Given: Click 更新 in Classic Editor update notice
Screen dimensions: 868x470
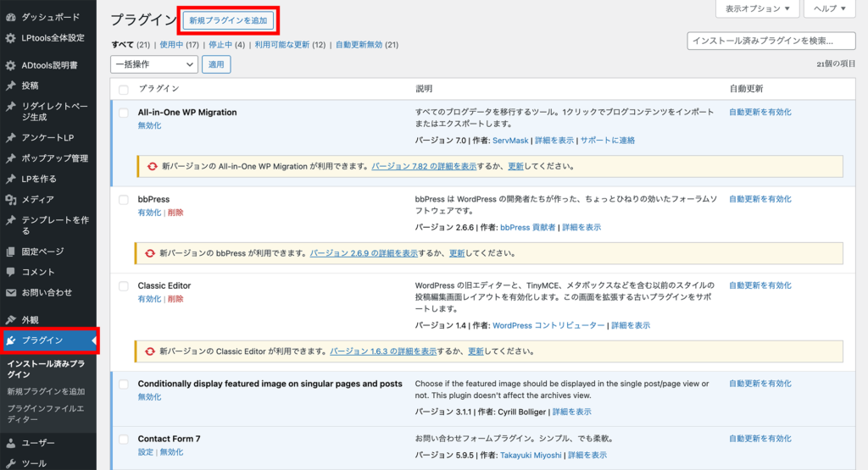Looking at the screenshot, I should (x=476, y=351).
